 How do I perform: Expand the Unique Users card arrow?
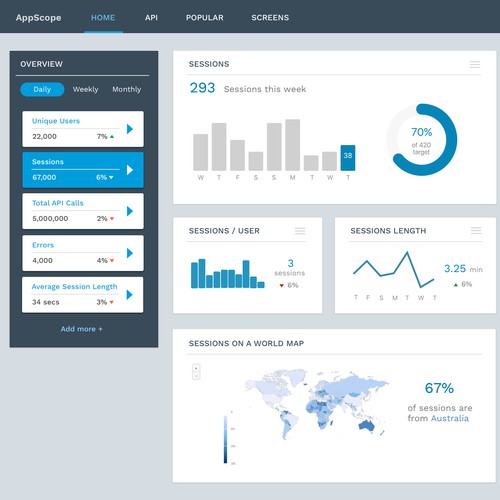tap(130, 129)
